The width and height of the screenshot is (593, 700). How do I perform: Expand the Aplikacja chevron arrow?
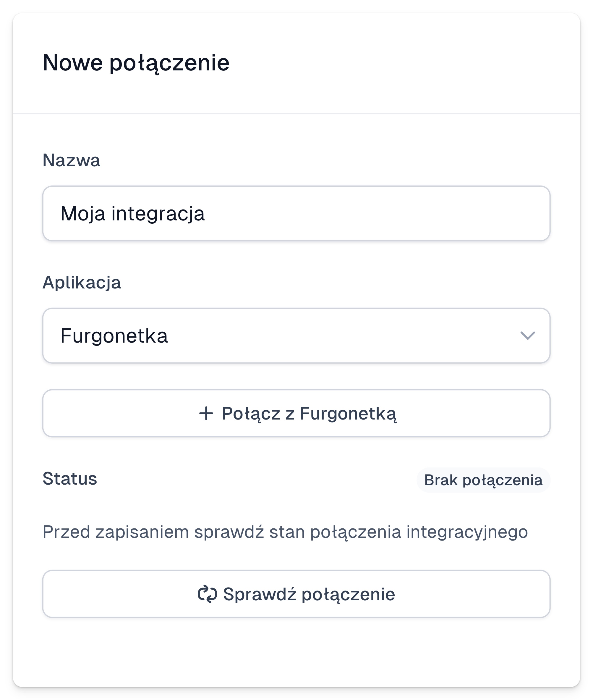tap(527, 336)
